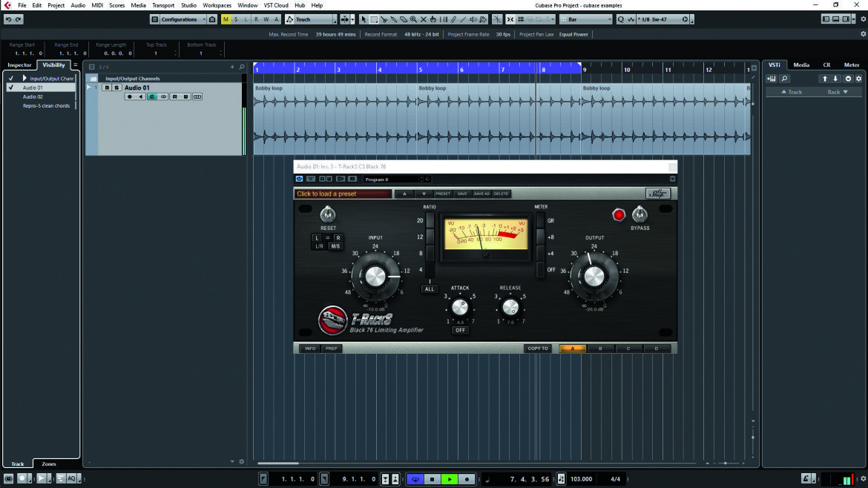Flip the T-RackS BYPASS switch

(x=640, y=214)
